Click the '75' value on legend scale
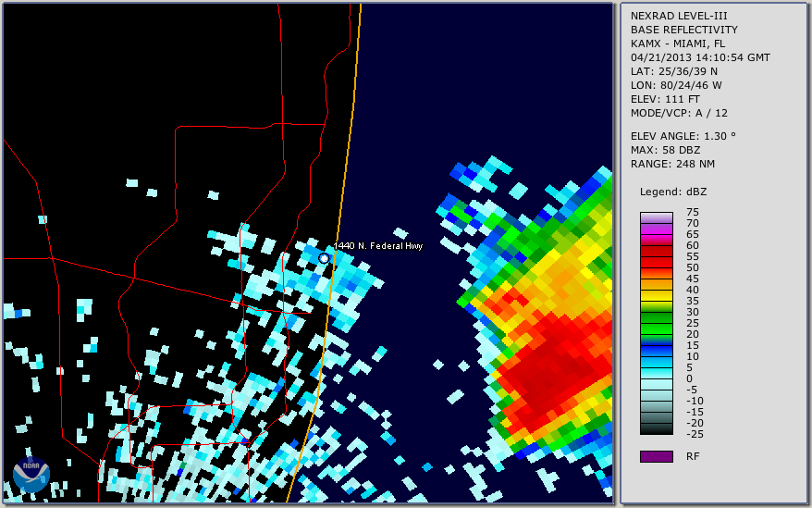 click(x=693, y=212)
